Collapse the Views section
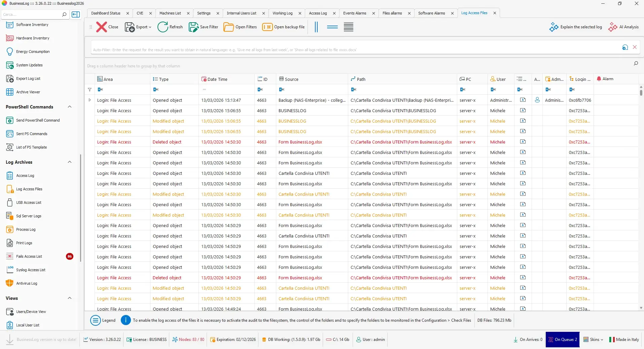Image resolution: width=644 pixels, height=349 pixels. [70, 298]
